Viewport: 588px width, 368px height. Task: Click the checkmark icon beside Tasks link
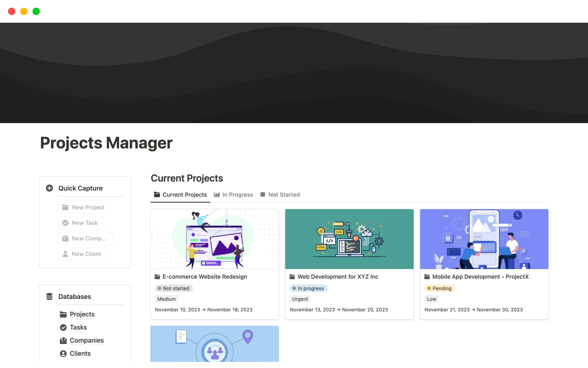click(63, 328)
